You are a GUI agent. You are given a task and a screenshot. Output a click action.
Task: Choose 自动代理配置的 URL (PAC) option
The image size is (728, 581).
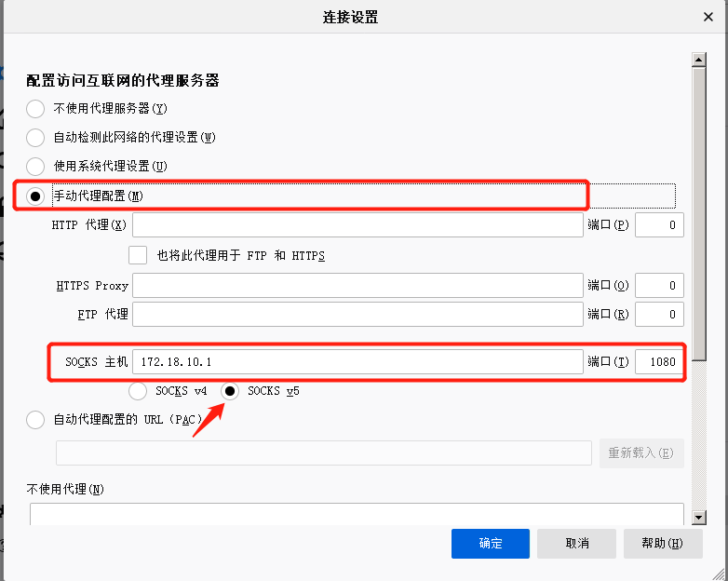[x=35, y=420]
